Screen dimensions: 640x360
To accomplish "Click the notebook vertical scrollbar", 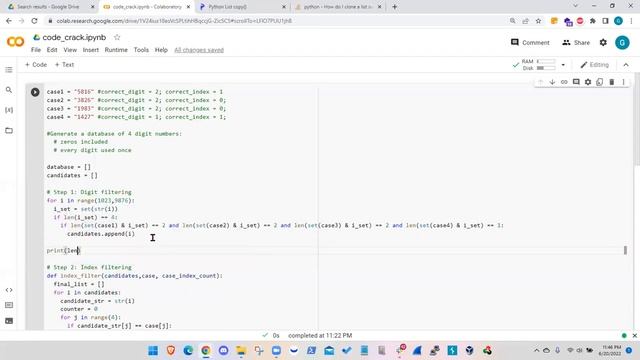I will (x=637, y=120).
